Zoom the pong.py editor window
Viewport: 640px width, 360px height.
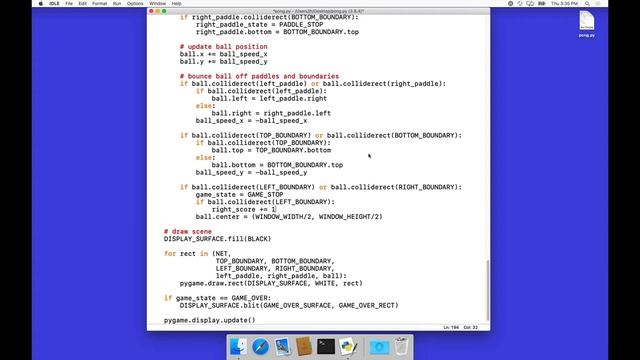tap(164, 11)
